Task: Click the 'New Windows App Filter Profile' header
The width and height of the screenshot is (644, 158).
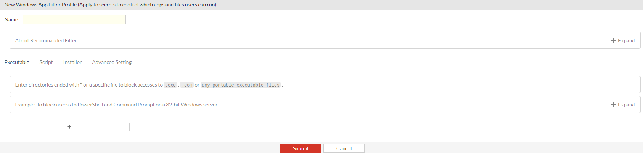Action: (110, 5)
